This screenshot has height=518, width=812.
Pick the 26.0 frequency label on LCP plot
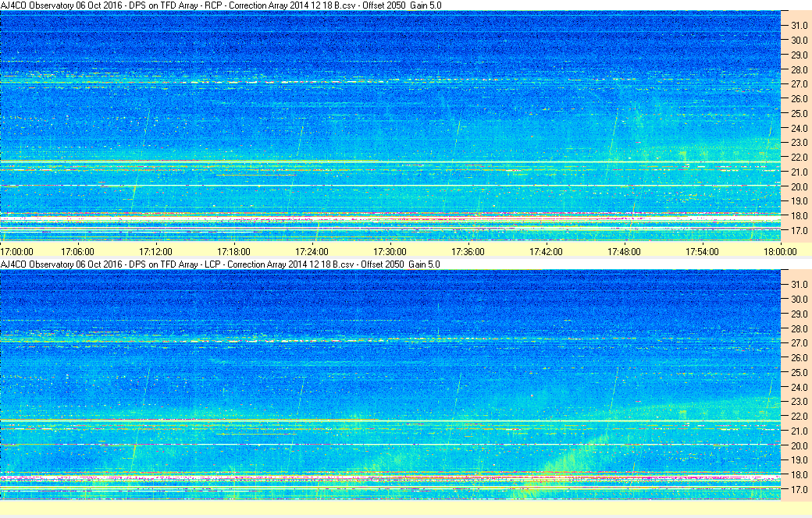[x=799, y=357]
